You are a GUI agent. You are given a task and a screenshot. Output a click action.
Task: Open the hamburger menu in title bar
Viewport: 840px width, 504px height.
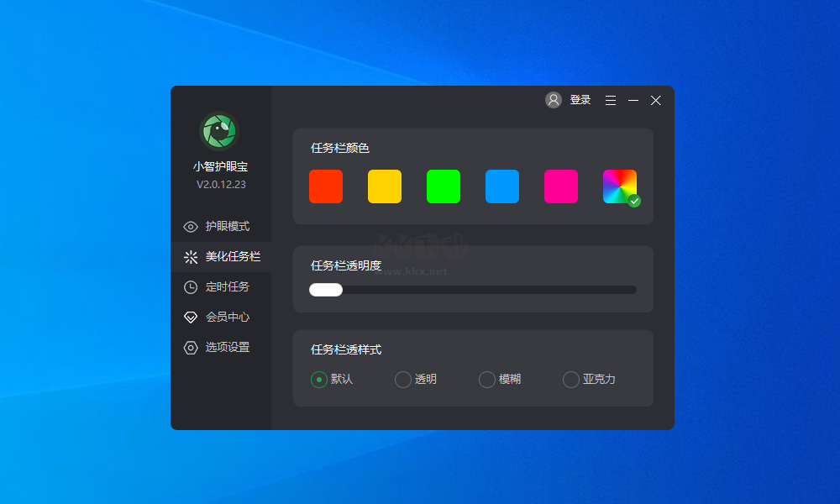[611, 100]
